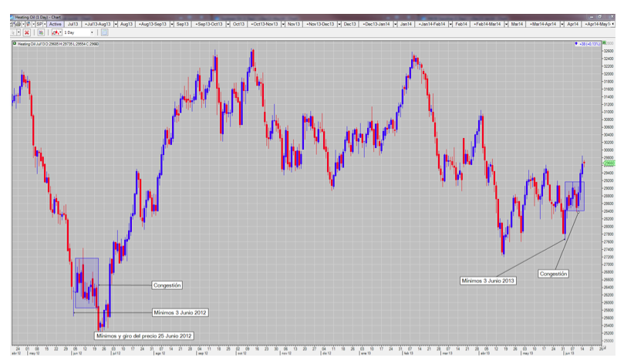Screen dimensions: 624x364
Task: Click the red X delete icon
Action: tap(27, 32)
